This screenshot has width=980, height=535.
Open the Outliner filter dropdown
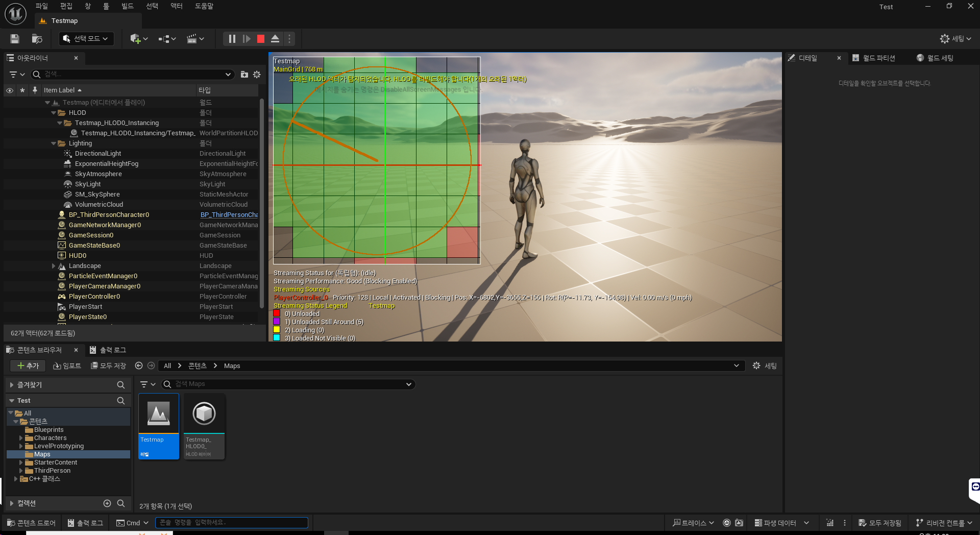17,75
